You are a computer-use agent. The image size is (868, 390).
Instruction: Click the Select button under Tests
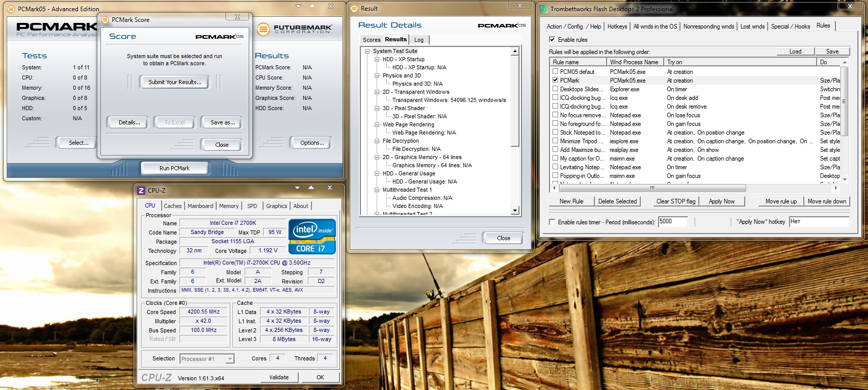coord(78,143)
